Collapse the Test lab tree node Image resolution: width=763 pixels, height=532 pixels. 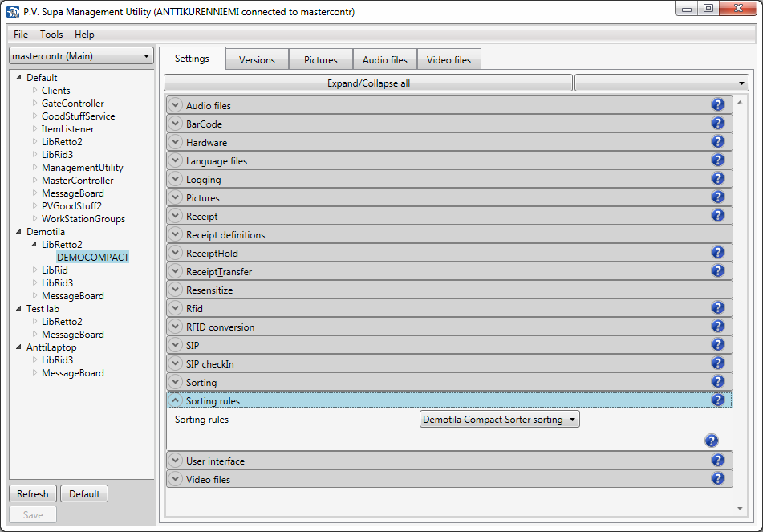point(18,308)
